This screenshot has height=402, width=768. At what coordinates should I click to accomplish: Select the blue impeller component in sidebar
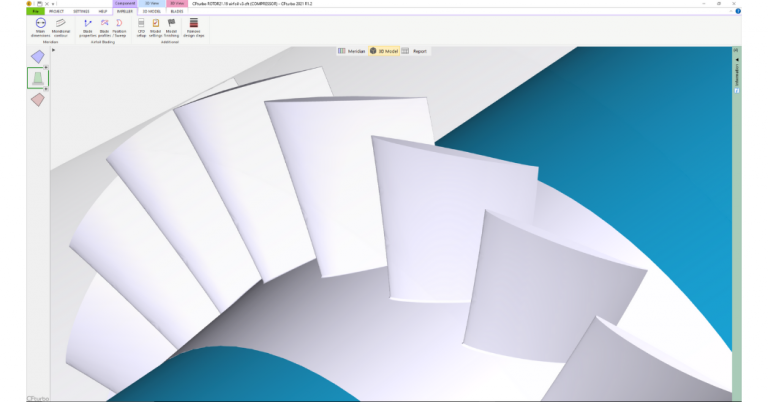click(37, 57)
